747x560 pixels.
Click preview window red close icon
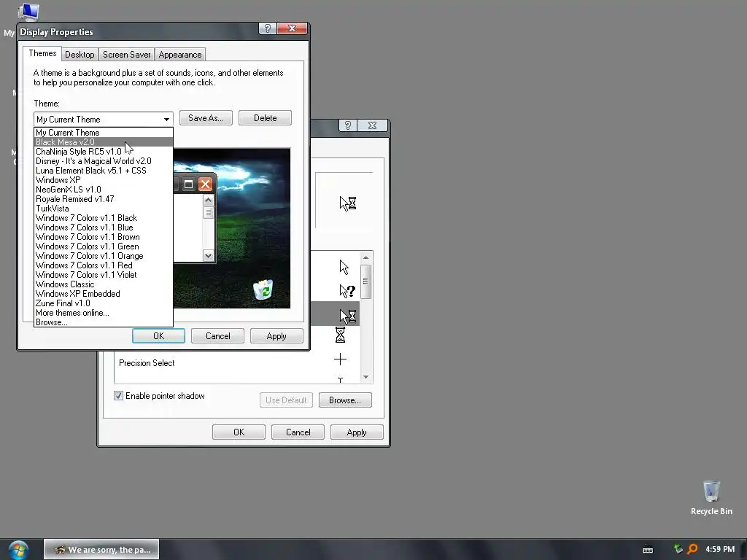tap(205, 184)
